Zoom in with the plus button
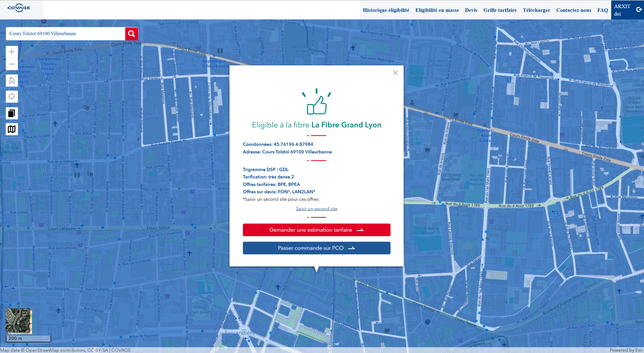This screenshot has height=353, width=644. 12,52
